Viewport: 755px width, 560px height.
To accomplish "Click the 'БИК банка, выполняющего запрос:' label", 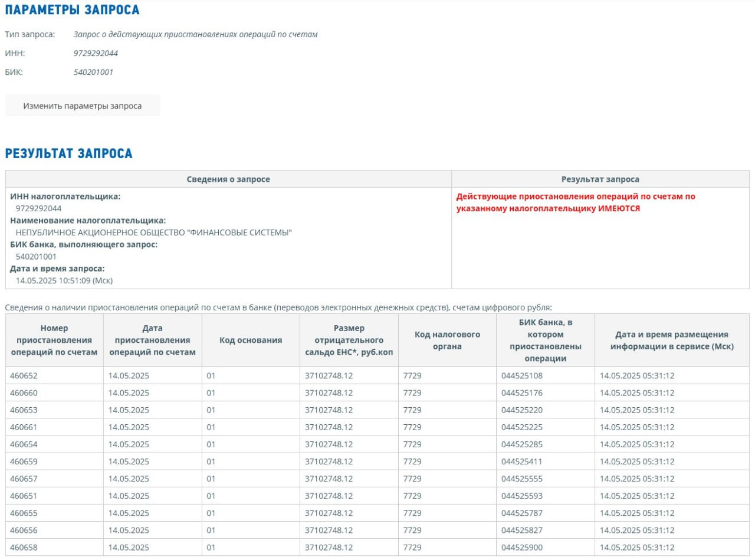I will pyautogui.click(x=84, y=244).
